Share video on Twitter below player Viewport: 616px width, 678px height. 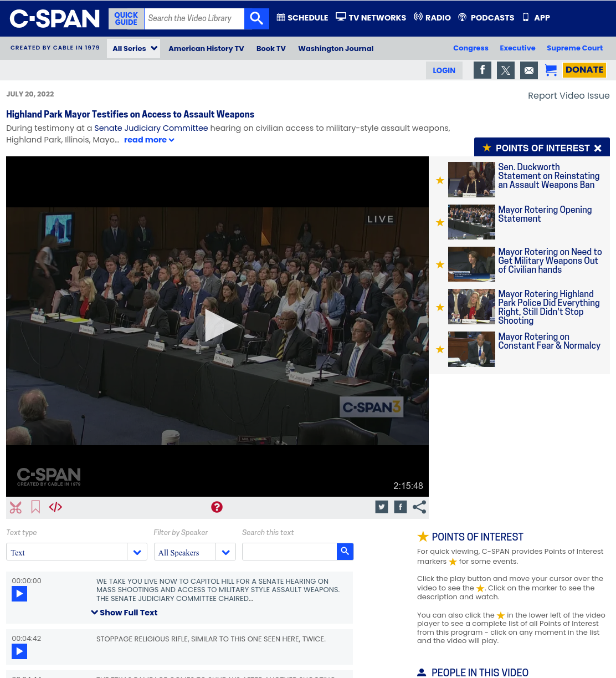(382, 507)
